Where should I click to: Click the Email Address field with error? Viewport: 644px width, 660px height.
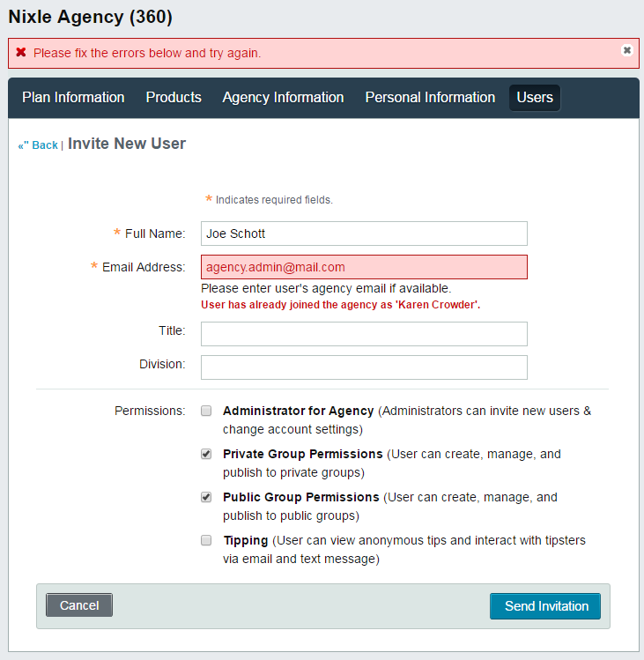(x=364, y=267)
